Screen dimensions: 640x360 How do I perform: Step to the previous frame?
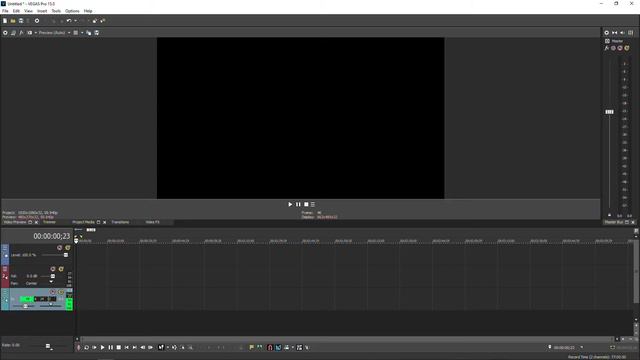[142, 347]
